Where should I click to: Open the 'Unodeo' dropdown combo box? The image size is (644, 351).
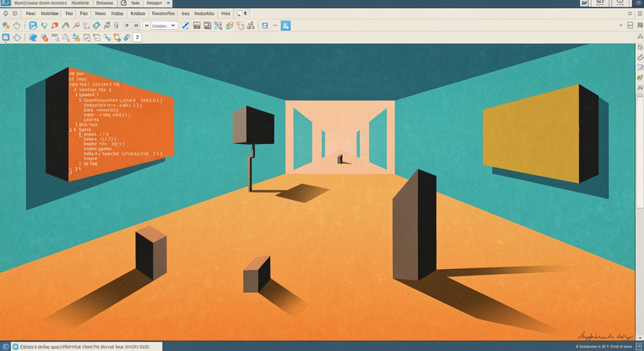point(164,25)
